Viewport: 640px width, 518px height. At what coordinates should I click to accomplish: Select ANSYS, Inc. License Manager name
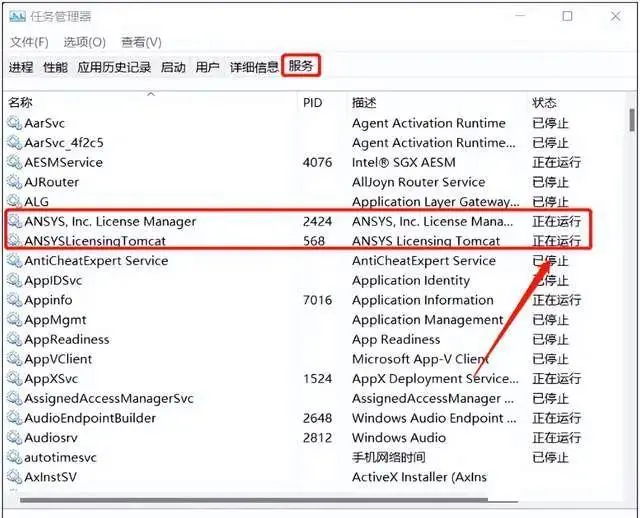110,221
